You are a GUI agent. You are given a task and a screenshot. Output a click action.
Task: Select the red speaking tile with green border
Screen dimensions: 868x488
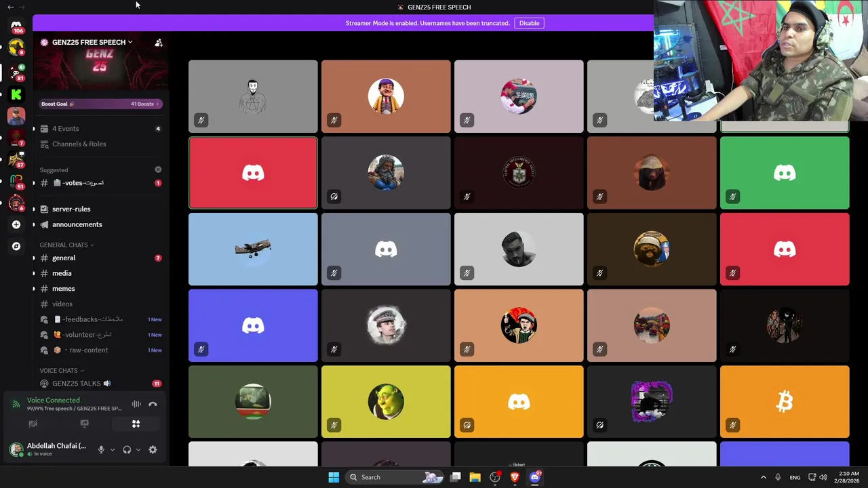coord(253,173)
